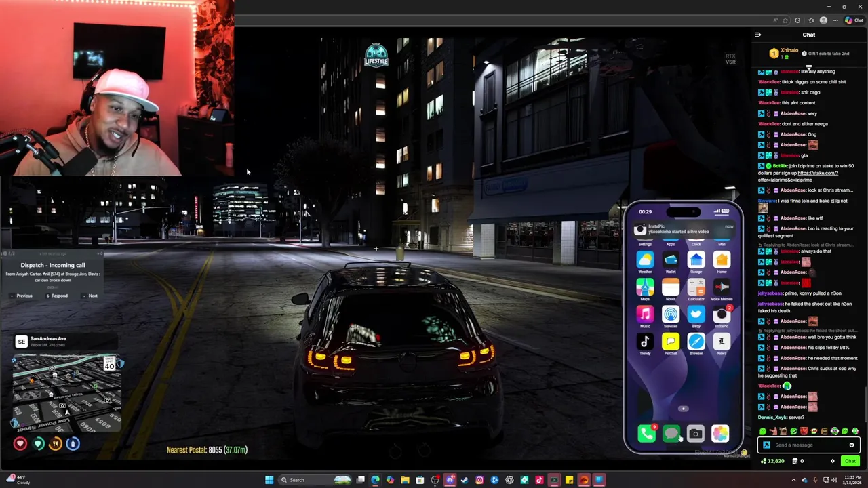This screenshot has width=868, height=488.
Task: Open the Notes app on the phone
Action: (671, 287)
